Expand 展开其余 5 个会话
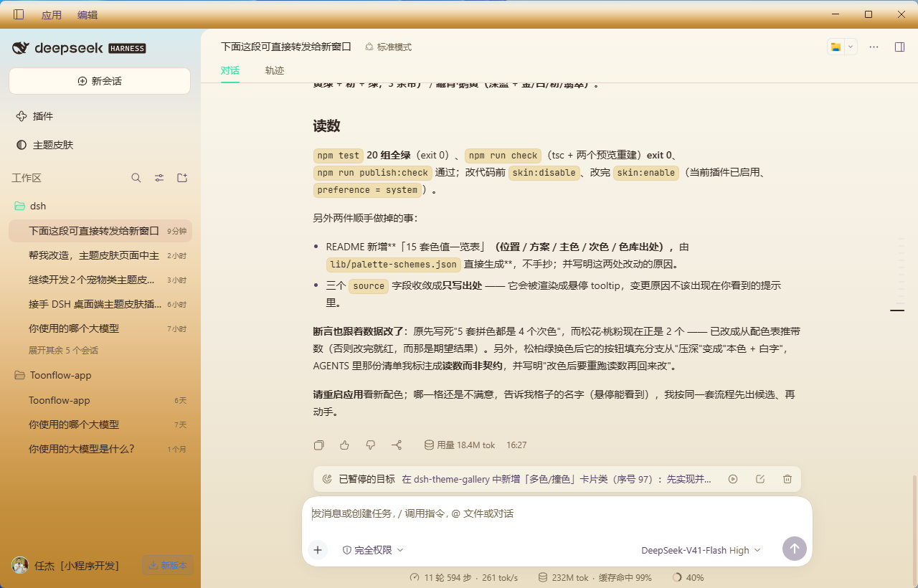Viewport: 918px width, 588px height. click(63, 351)
